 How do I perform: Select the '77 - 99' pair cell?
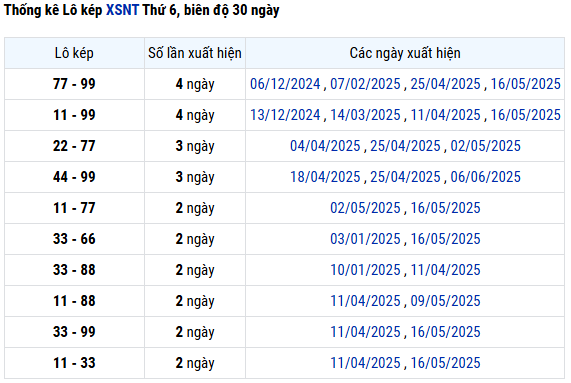coord(74,84)
